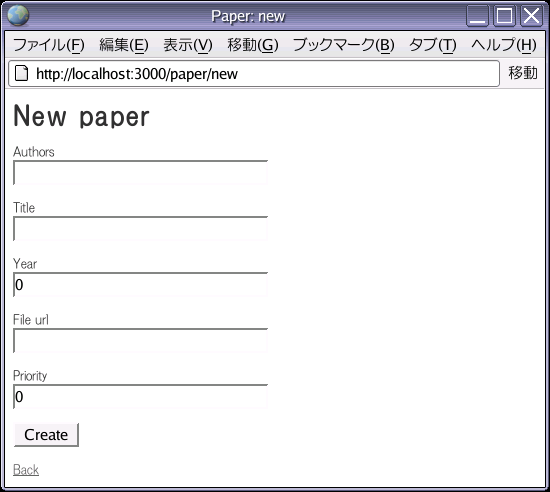Focus the Priority input field
Viewport: 550px width, 492px height.
(141, 397)
